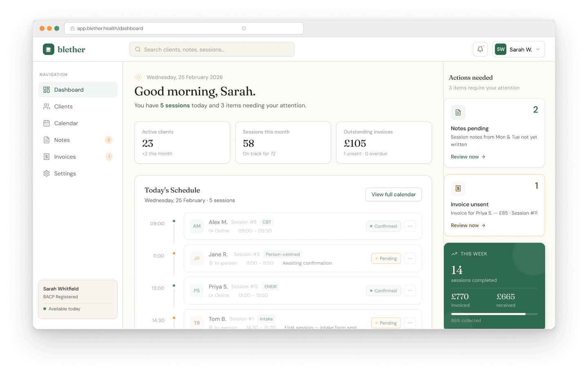The height and width of the screenshot is (375, 588).
Task: Click the invoice icon on Invoice unsent card
Action: (x=458, y=188)
